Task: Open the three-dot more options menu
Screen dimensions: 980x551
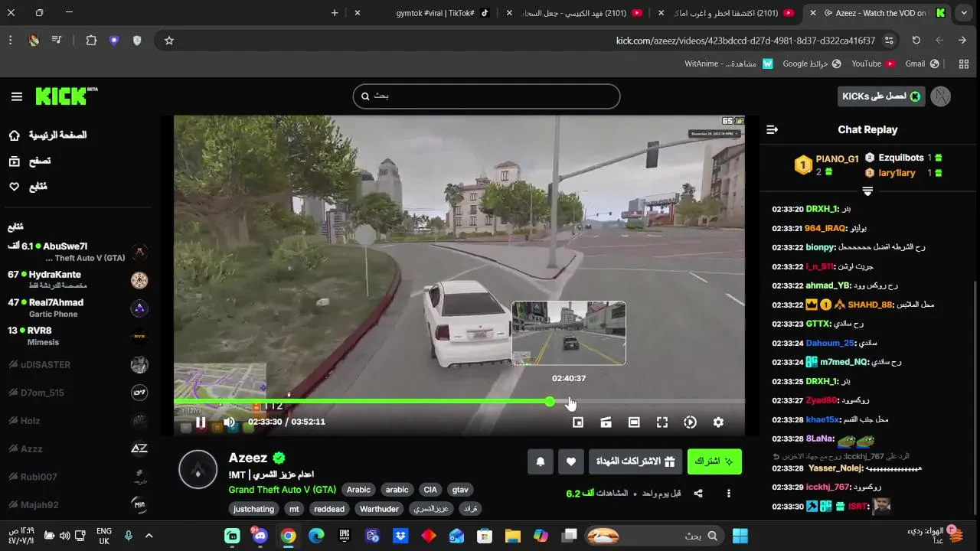Action: pos(729,494)
